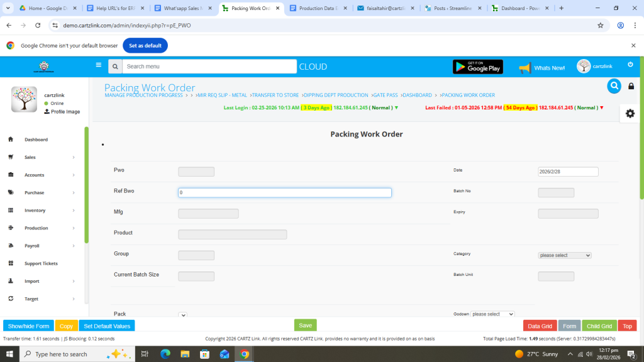Open the Godown dropdown

click(492, 314)
